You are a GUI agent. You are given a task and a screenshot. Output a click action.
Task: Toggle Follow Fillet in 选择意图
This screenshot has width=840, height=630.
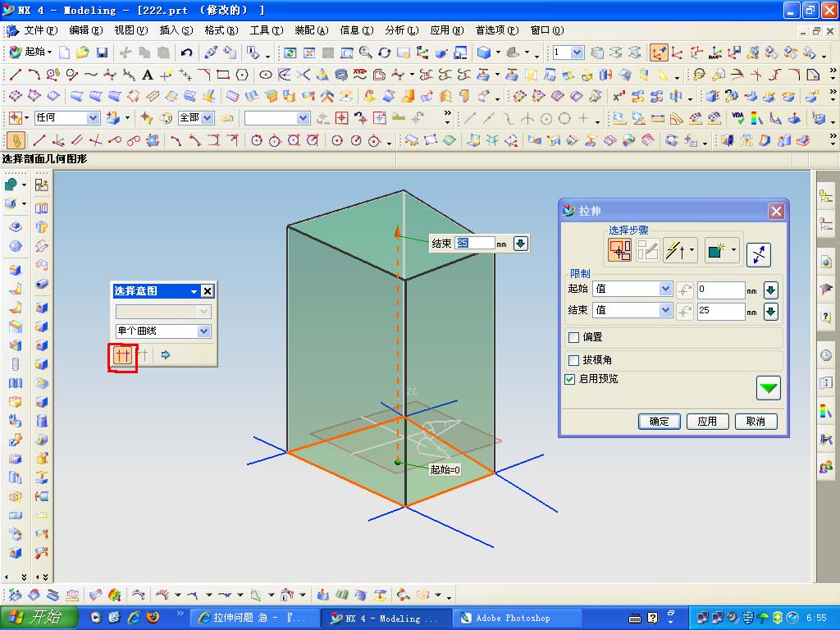pos(144,354)
